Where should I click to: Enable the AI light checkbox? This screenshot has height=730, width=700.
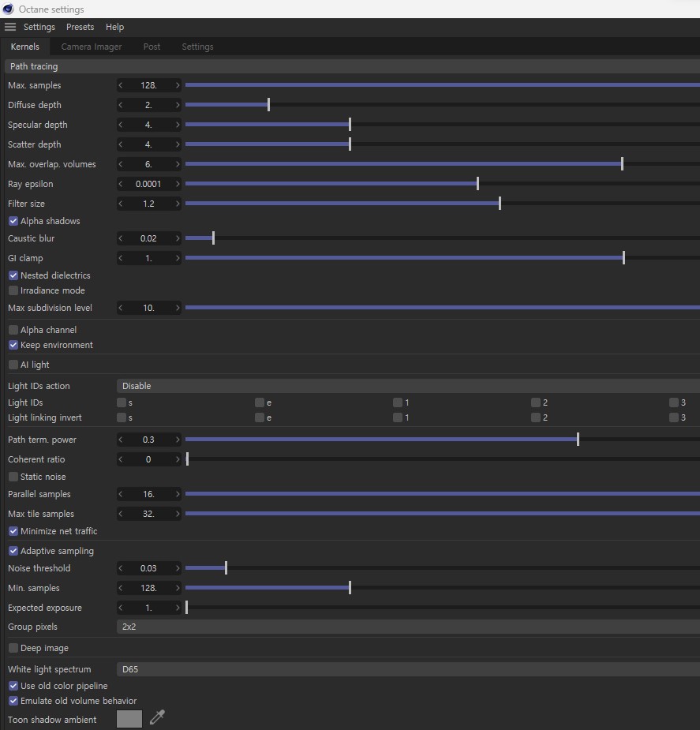click(x=13, y=365)
